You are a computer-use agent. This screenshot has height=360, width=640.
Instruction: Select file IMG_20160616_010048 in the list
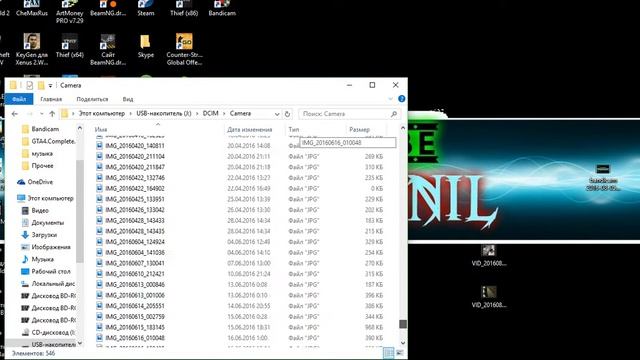point(131,338)
